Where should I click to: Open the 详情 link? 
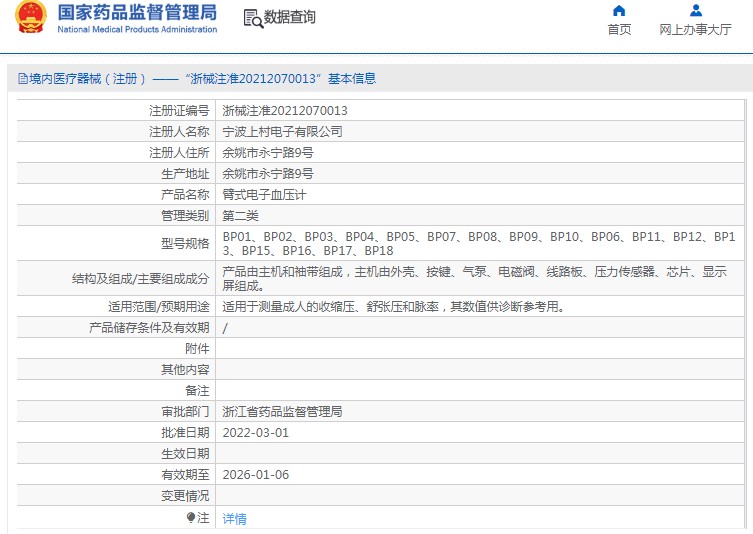click(x=234, y=519)
